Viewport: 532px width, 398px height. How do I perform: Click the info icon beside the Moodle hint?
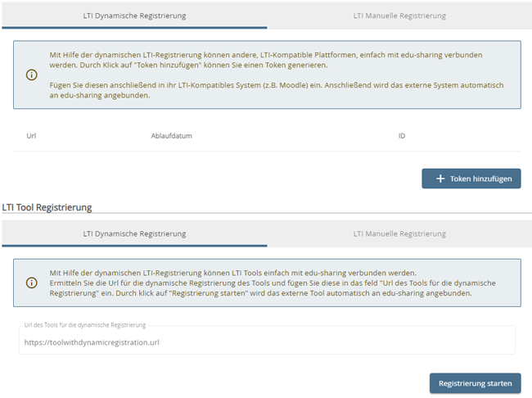pos(32,75)
